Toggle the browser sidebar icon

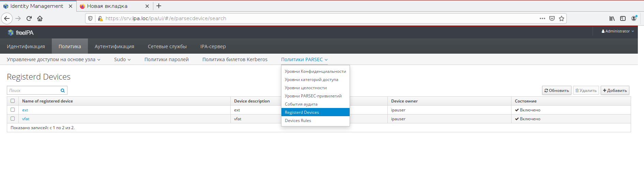tap(623, 18)
